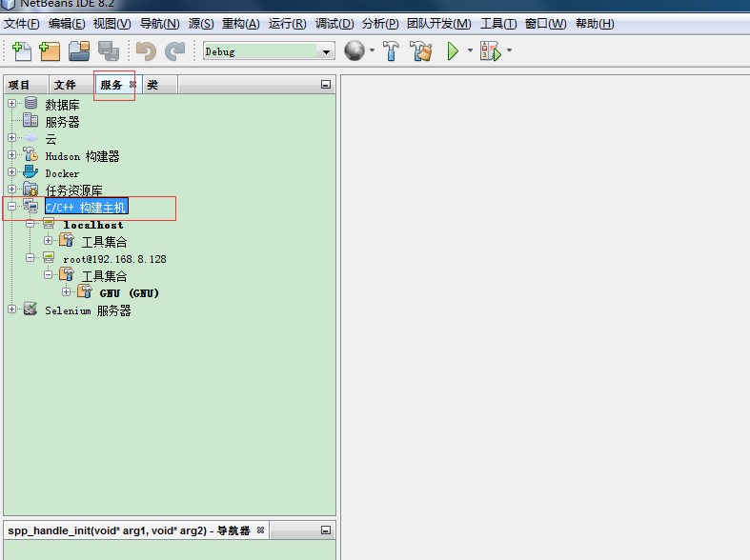Viewport: 750px width, 560px height.
Task: Open the 运行(R) menu
Action: tap(287, 24)
